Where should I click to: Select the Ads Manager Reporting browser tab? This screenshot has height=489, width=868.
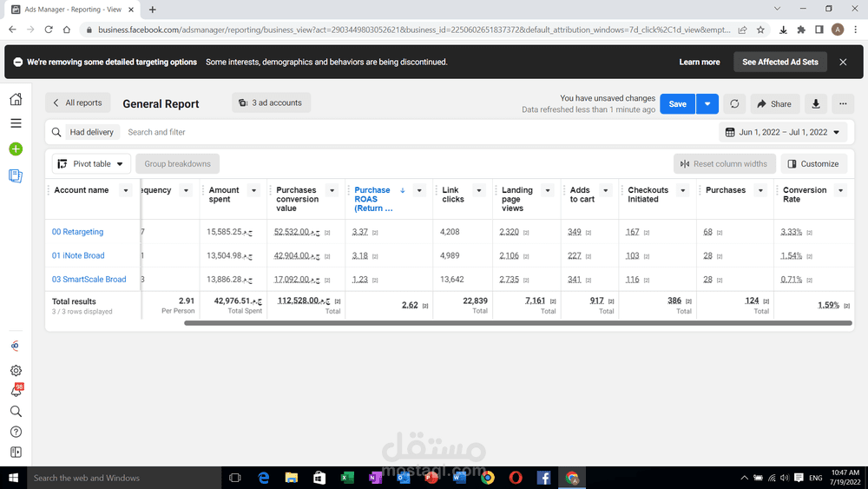coord(73,10)
